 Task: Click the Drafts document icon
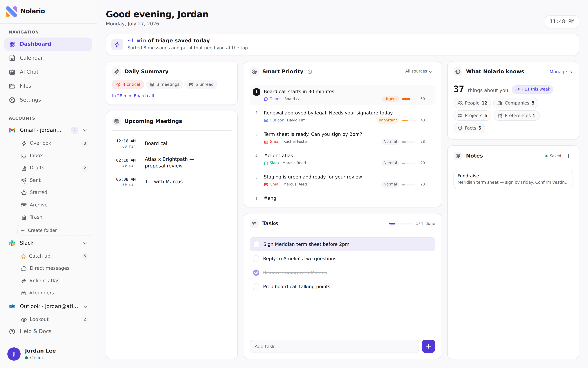click(24, 168)
